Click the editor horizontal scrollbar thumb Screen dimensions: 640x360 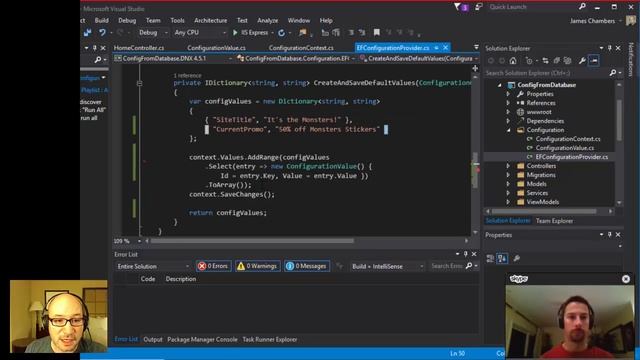pyautogui.click(x=252, y=241)
